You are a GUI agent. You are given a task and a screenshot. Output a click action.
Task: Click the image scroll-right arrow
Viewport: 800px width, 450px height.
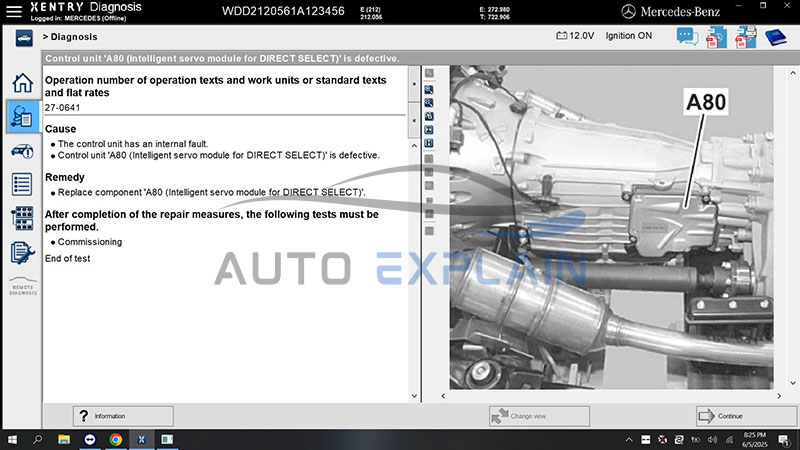(779, 396)
